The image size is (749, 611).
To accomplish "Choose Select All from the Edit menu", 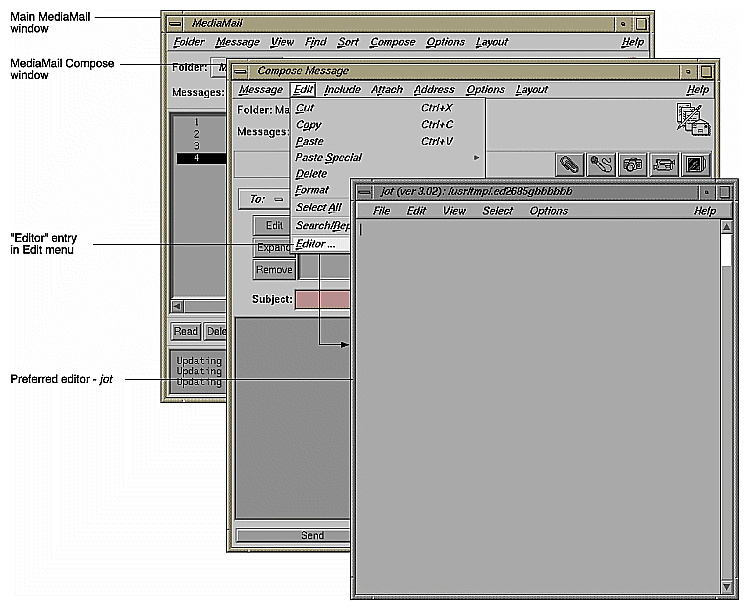I will coord(321,207).
